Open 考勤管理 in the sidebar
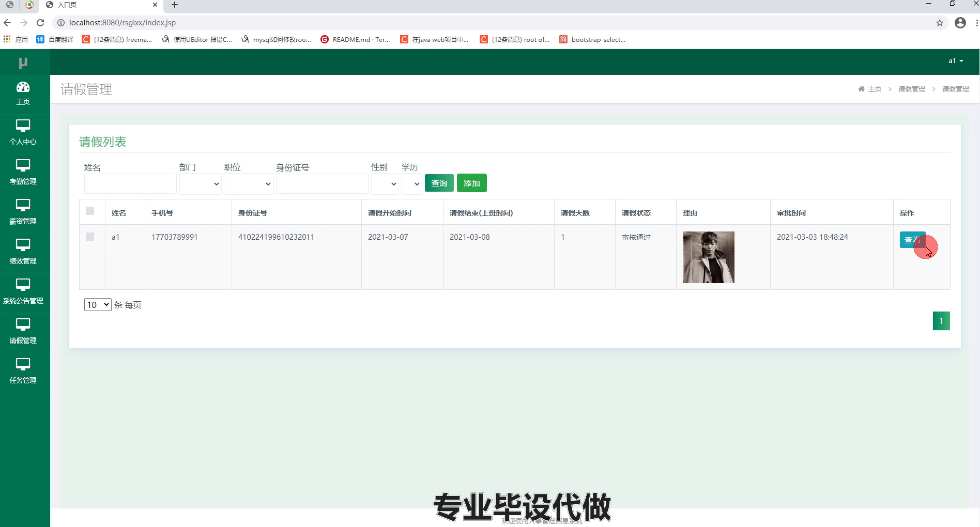Image resolution: width=980 pixels, height=527 pixels. pos(23,173)
